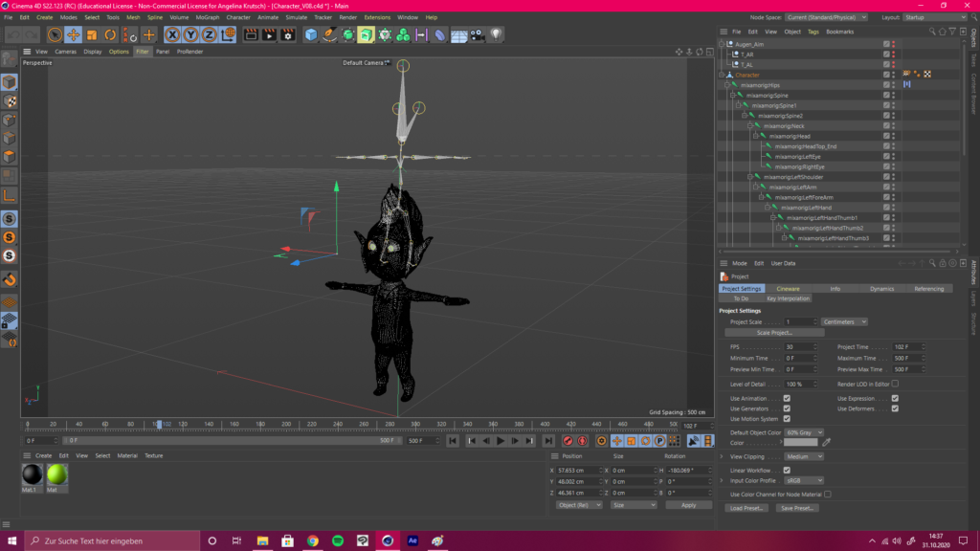980x551 pixels.
Task: Select the Scale tool in top toolbar
Action: pyautogui.click(x=92, y=34)
